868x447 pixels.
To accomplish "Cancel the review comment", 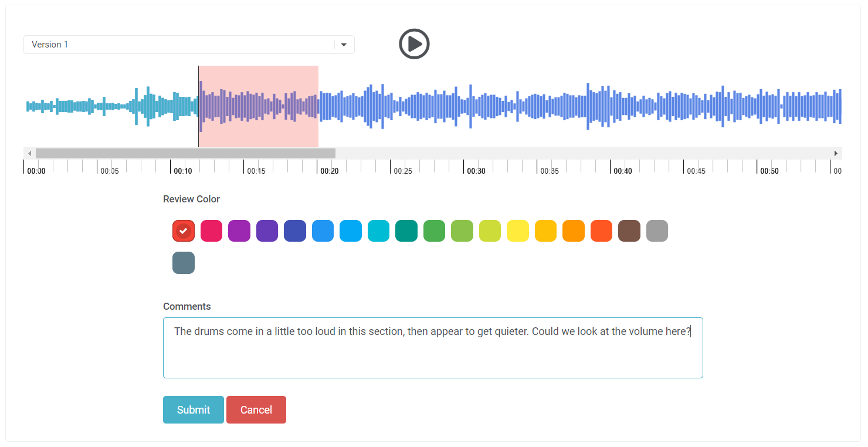I will pos(256,409).
